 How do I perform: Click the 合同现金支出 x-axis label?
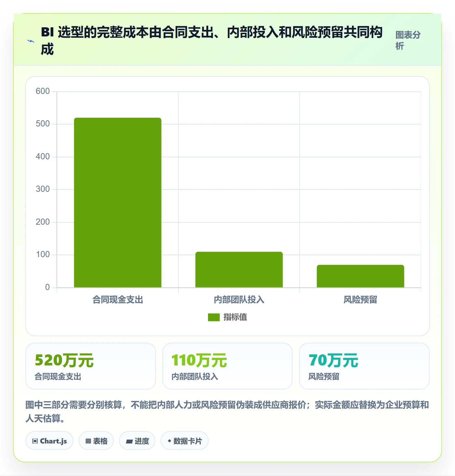pos(118,299)
